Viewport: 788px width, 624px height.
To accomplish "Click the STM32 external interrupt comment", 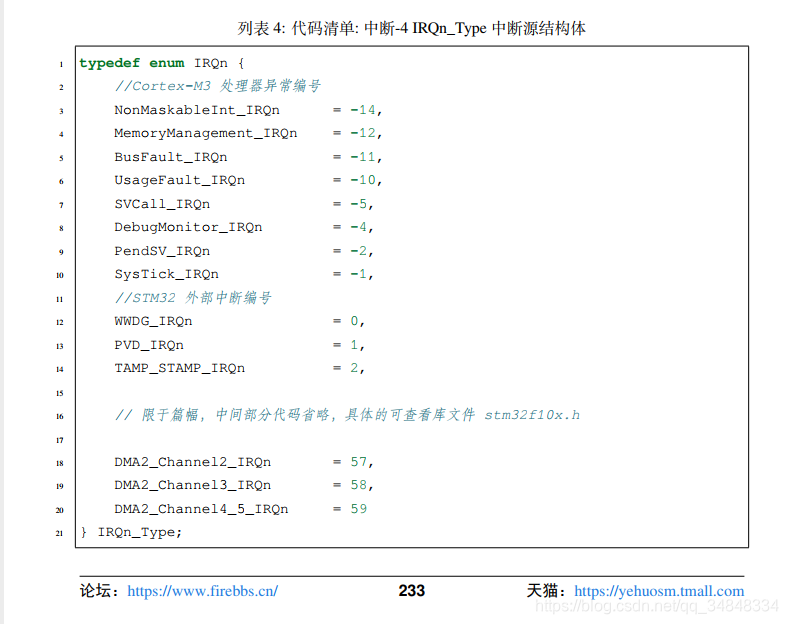I will tap(193, 298).
